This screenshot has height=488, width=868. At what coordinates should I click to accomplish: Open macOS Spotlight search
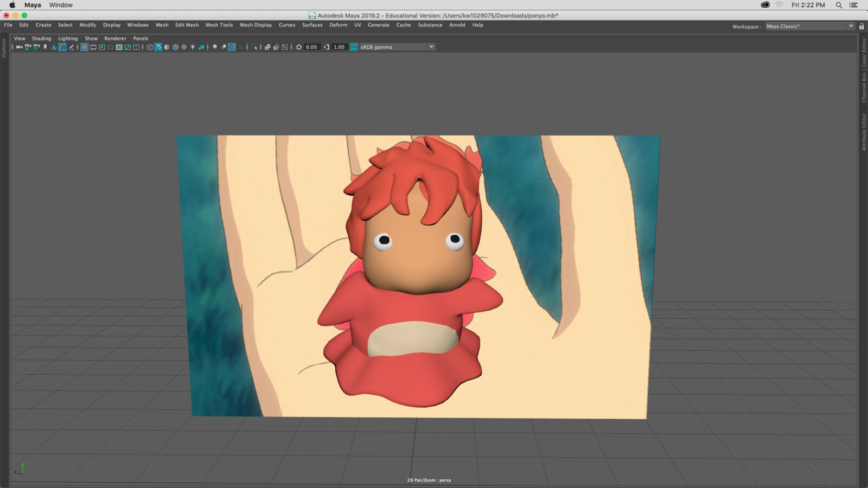tap(839, 5)
